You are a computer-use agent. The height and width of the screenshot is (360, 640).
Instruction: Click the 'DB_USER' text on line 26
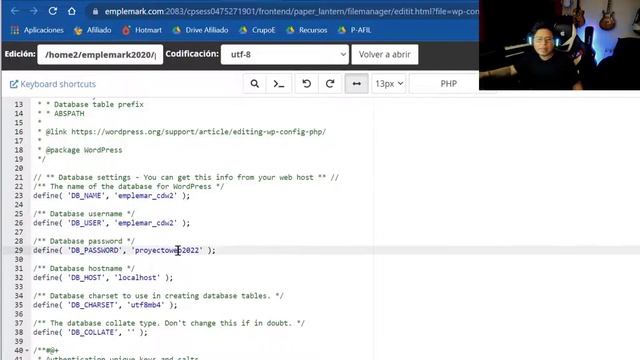pyautogui.click(x=87, y=223)
